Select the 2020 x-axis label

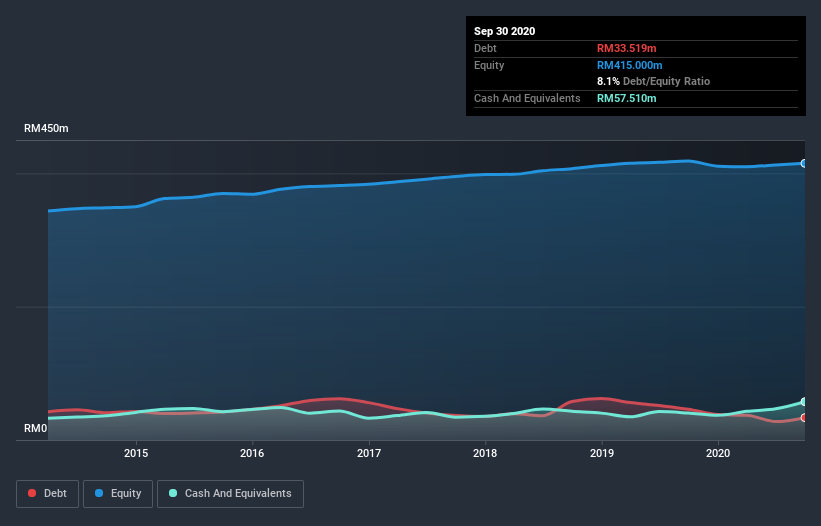pyautogui.click(x=718, y=453)
